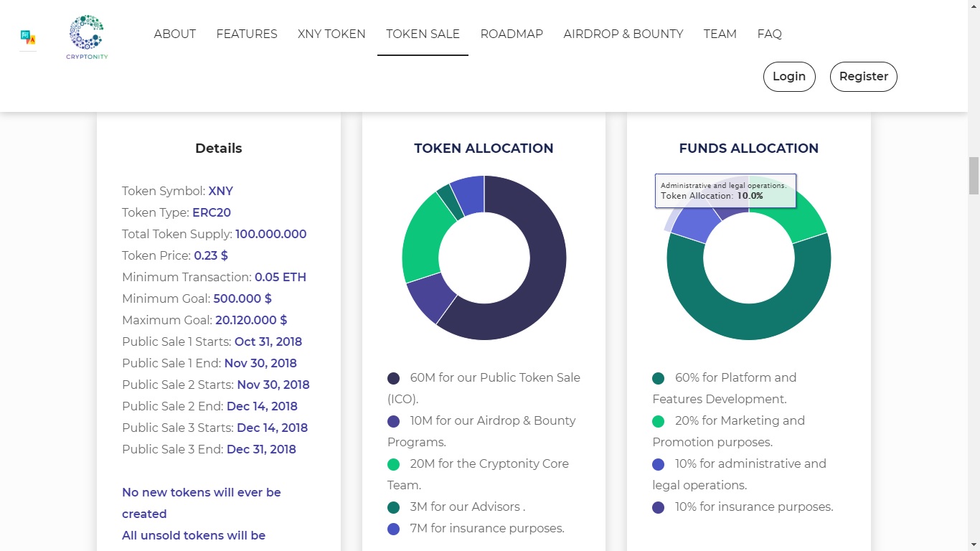This screenshot has width=980, height=551.
Task: Click the Register button
Action: (x=864, y=77)
